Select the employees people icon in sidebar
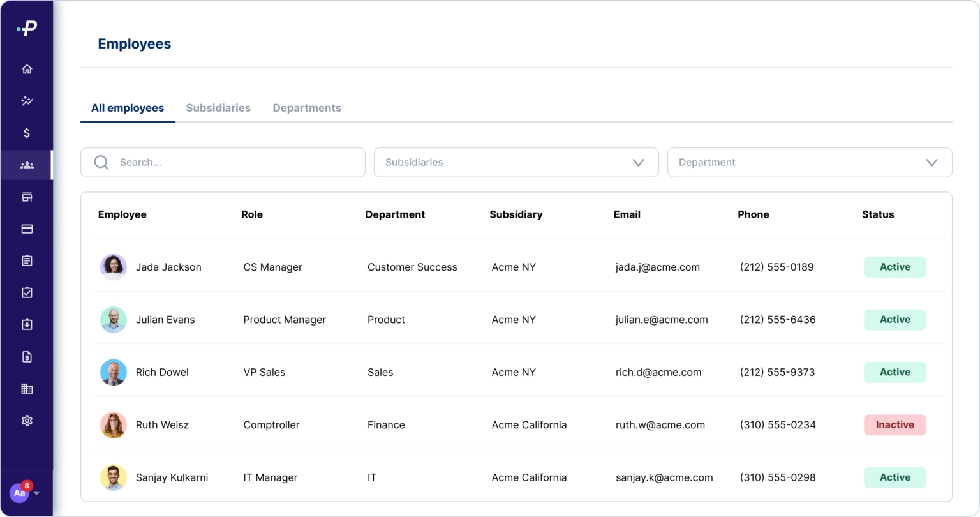The image size is (980, 517). pyautogui.click(x=27, y=165)
